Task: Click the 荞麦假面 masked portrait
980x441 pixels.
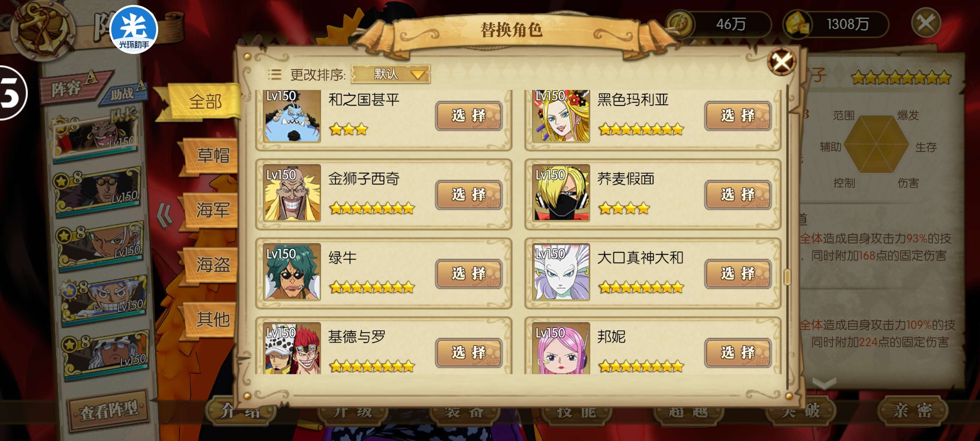Action: point(561,193)
